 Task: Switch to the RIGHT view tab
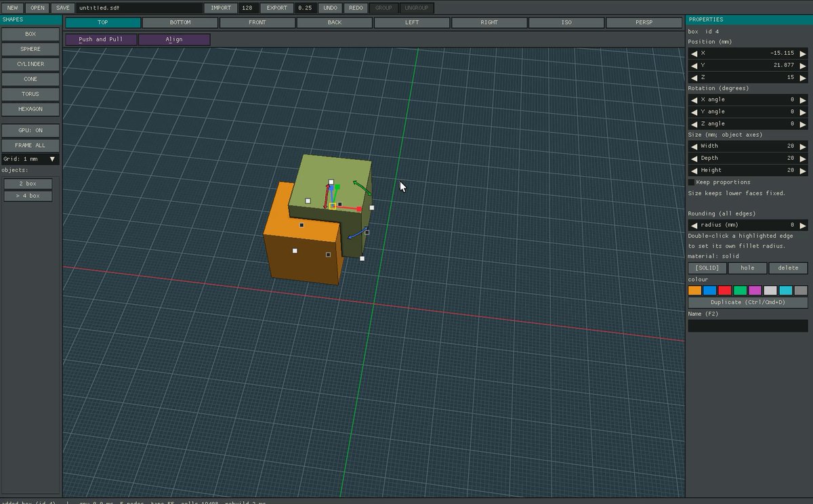point(489,22)
